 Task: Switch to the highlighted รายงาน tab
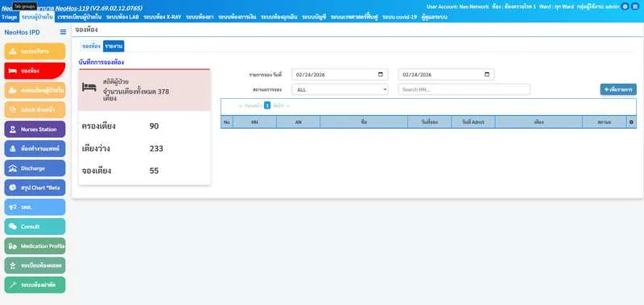coord(114,46)
